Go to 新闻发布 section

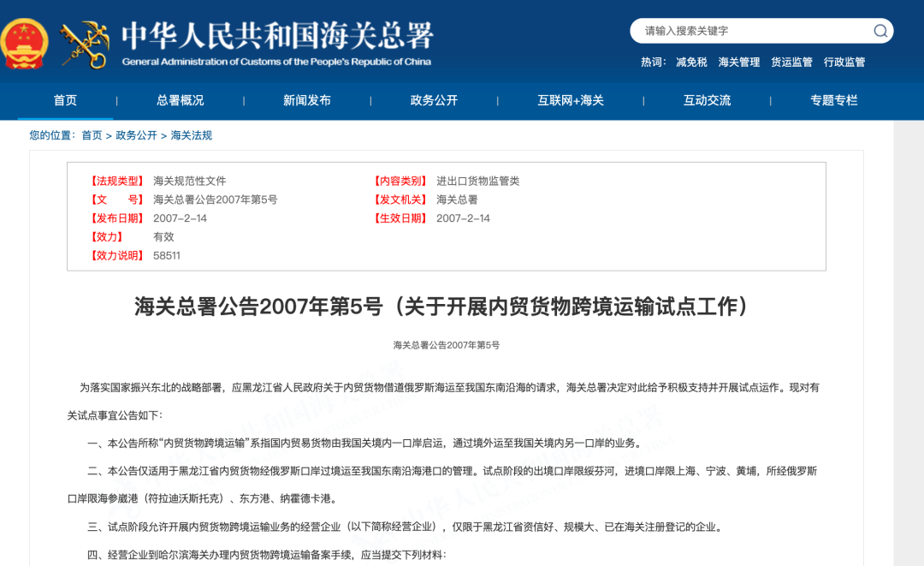[x=307, y=100]
